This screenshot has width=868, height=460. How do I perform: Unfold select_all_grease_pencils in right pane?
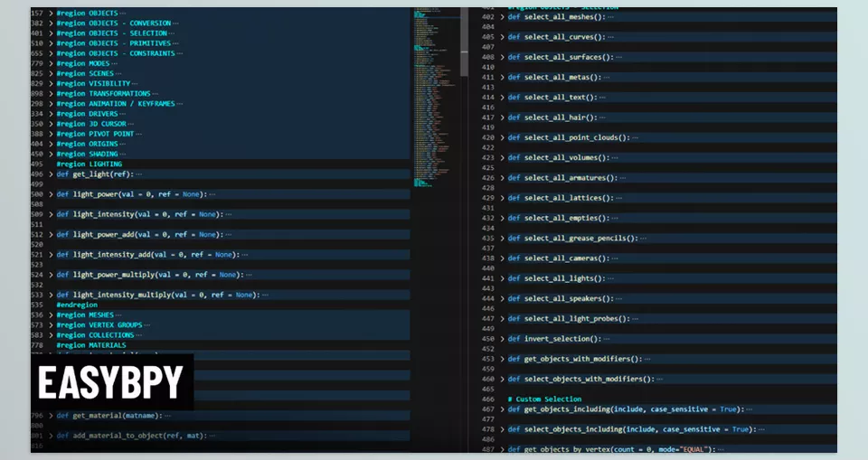pos(503,238)
